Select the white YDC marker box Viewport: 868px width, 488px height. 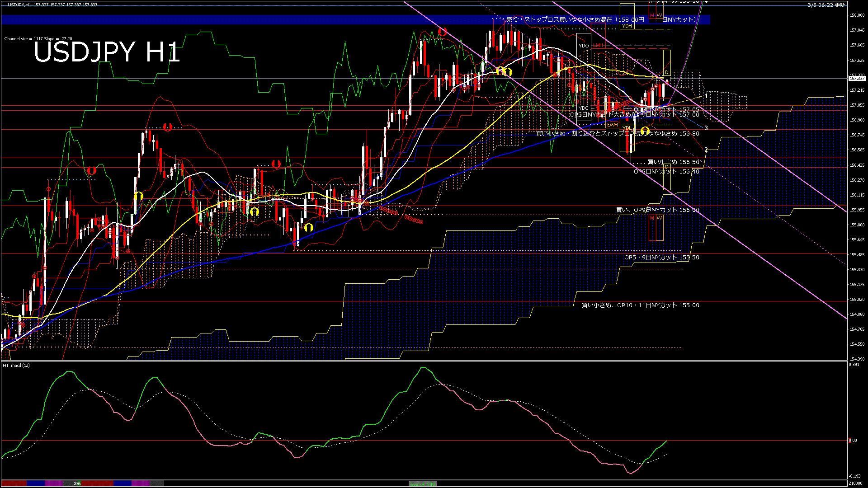[584, 108]
